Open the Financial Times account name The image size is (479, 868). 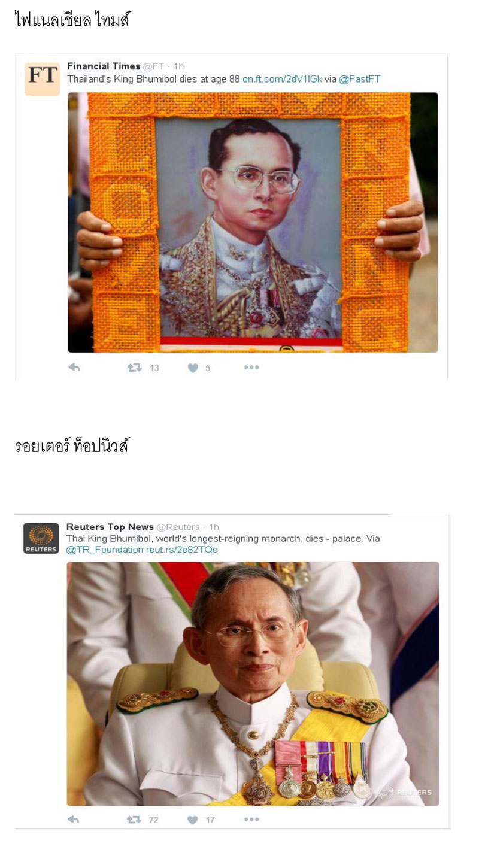pyautogui.click(x=104, y=66)
